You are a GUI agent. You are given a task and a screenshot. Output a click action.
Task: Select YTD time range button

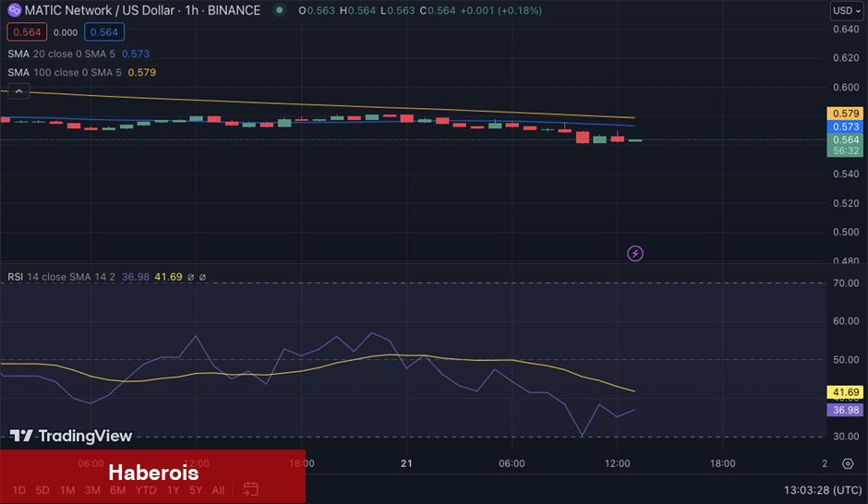[146, 490]
